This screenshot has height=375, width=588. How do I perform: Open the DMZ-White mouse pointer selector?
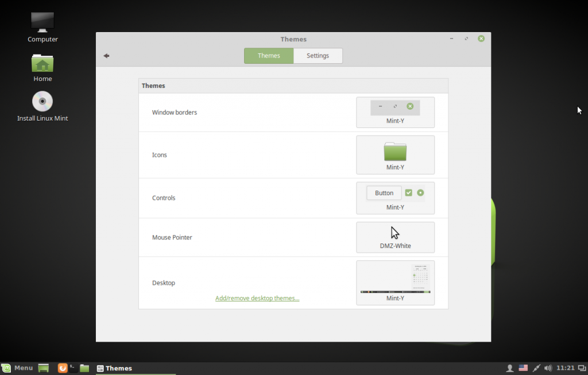395,237
